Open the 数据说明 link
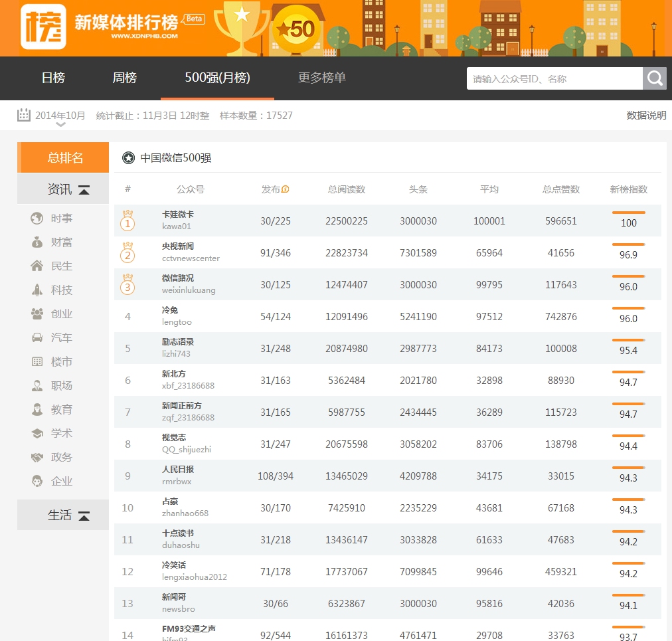The image size is (672, 641). pyautogui.click(x=646, y=116)
